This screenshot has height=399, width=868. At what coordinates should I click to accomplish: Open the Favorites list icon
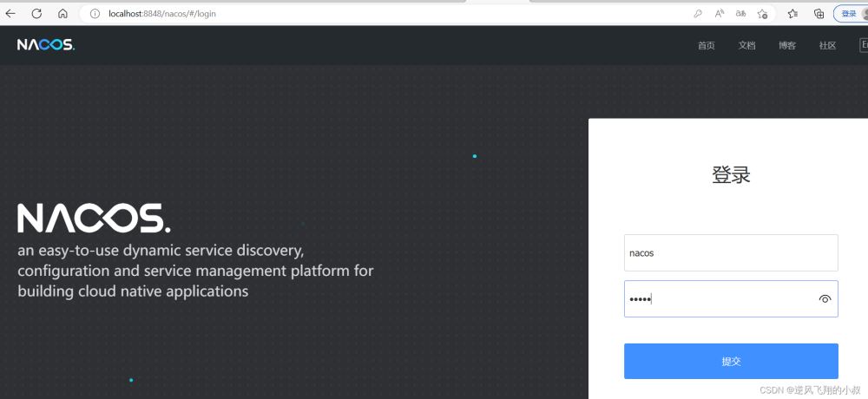(x=792, y=14)
